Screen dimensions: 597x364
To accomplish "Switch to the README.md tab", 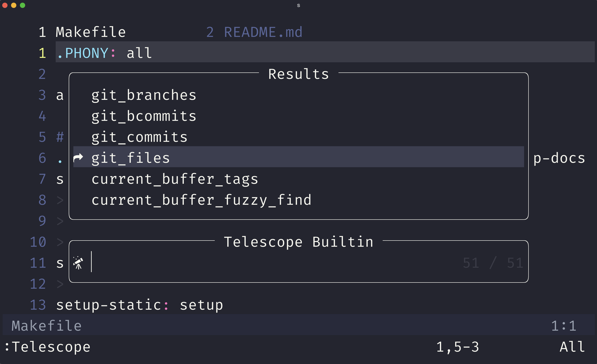I will (263, 32).
